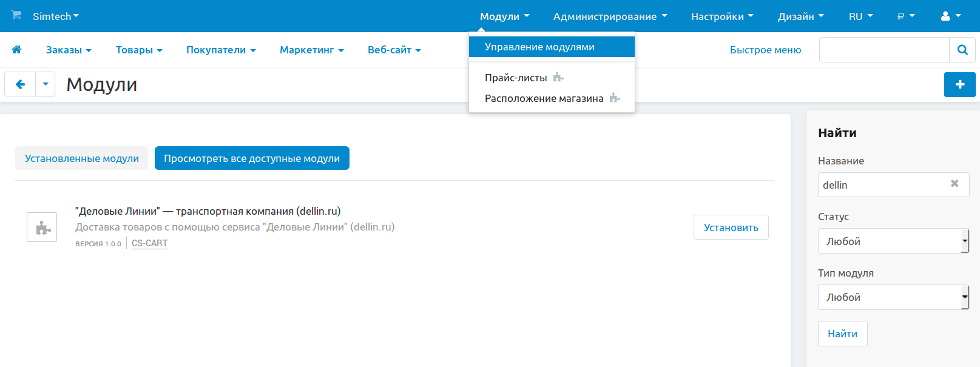Choose Расположение магазина from menu

click(x=544, y=98)
